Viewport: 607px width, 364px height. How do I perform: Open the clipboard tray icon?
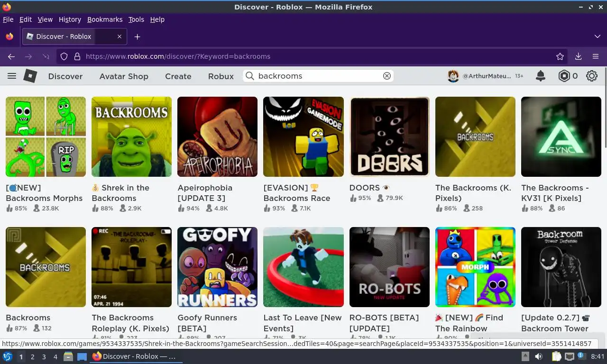(557, 356)
